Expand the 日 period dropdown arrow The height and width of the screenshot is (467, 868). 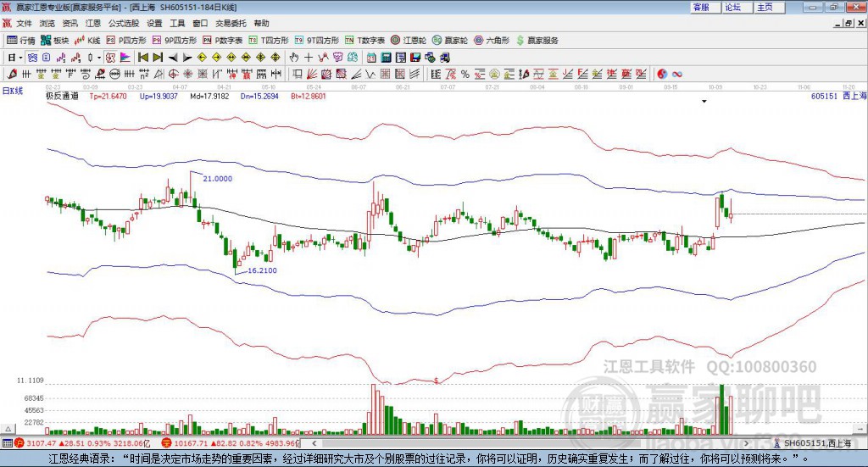20,58
